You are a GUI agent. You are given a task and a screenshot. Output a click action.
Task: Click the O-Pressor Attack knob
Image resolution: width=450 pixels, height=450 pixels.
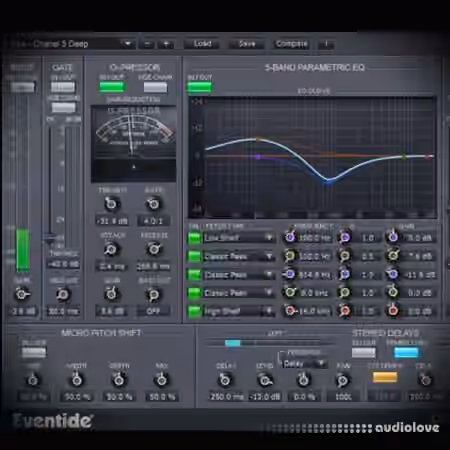111,249
